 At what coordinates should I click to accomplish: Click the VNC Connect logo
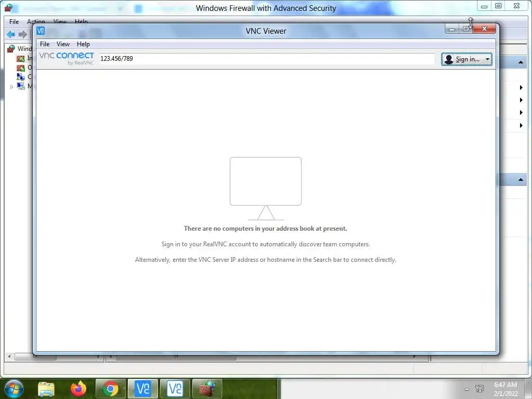[x=66, y=58]
